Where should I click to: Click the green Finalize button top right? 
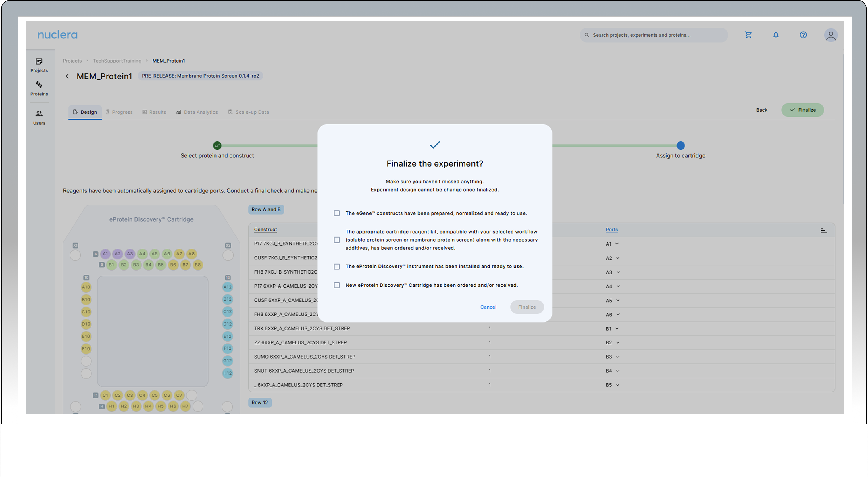coord(802,110)
